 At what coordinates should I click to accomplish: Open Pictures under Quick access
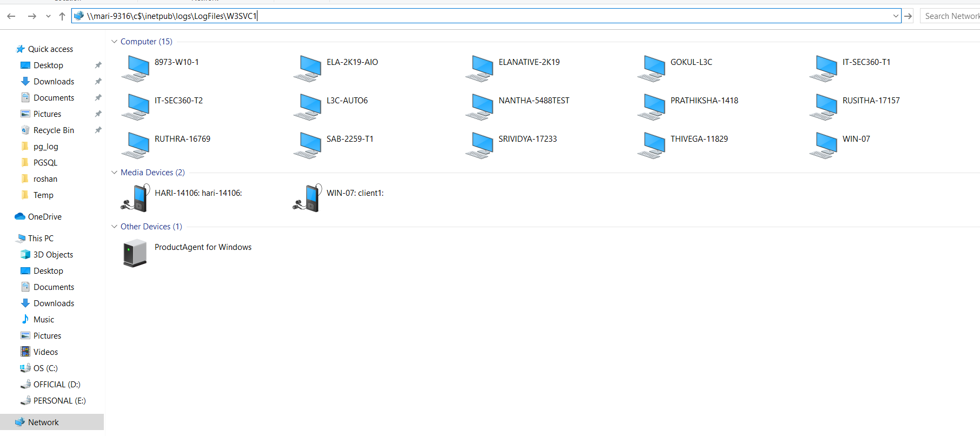coord(47,114)
